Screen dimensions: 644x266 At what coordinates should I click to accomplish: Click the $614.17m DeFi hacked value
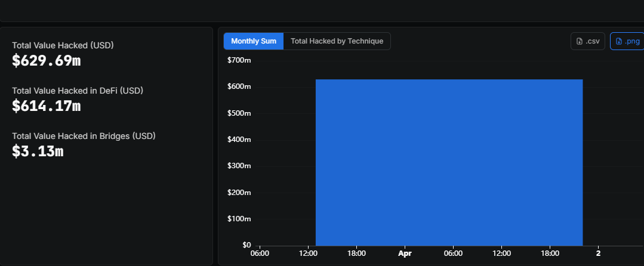coord(46,106)
